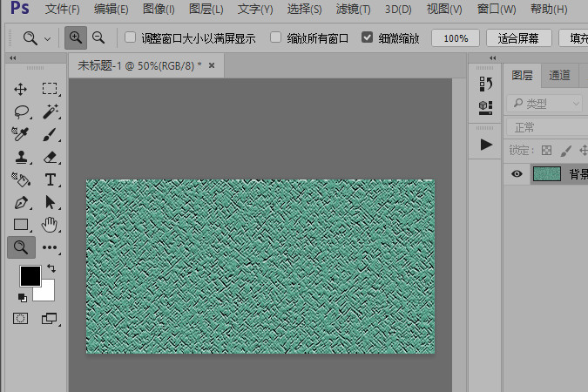Screen dimensions: 588x392
Task: Open the 滤镜(T) menu
Action: (354, 9)
